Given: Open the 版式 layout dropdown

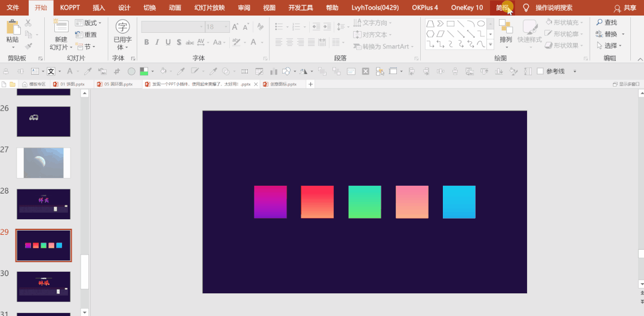Looking at the screenshot, I should [88, 23].
